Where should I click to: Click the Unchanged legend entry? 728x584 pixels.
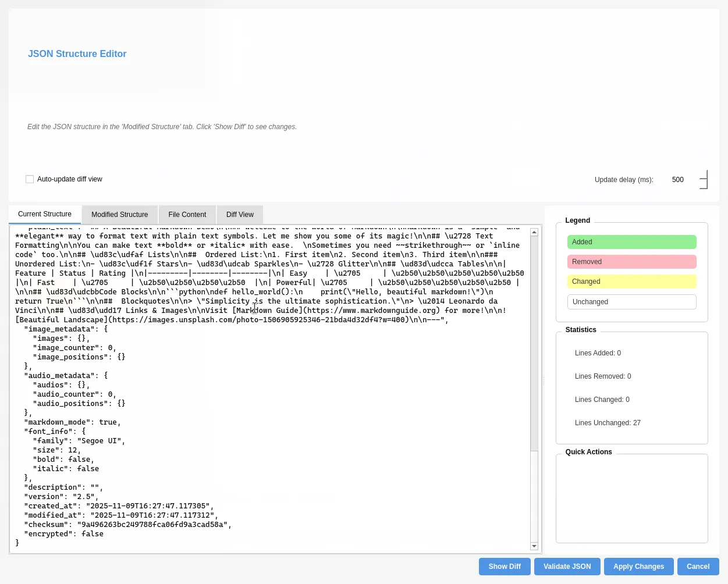point(631,301)
